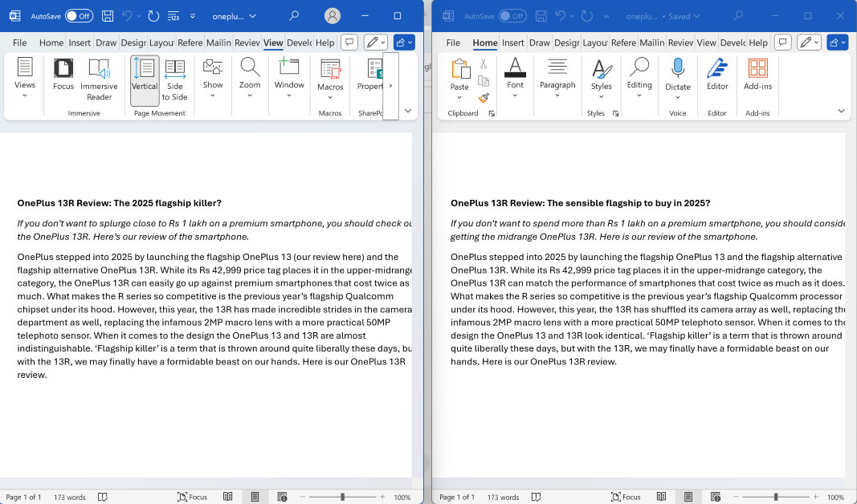Open File tab in left window
Screen dimensions: 857x504
(x=19, y=43)
